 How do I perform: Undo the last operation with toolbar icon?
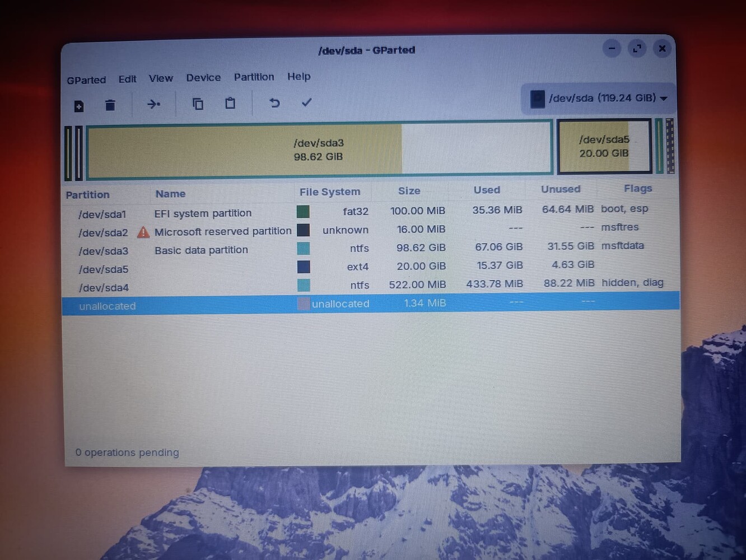(274, 103)
